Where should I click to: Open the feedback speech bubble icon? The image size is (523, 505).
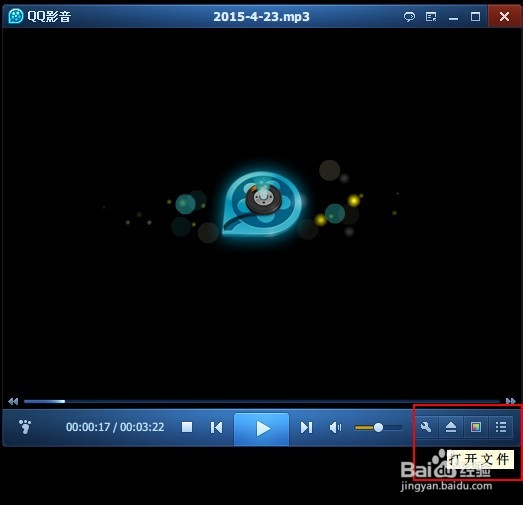click(x=409, y=16)
